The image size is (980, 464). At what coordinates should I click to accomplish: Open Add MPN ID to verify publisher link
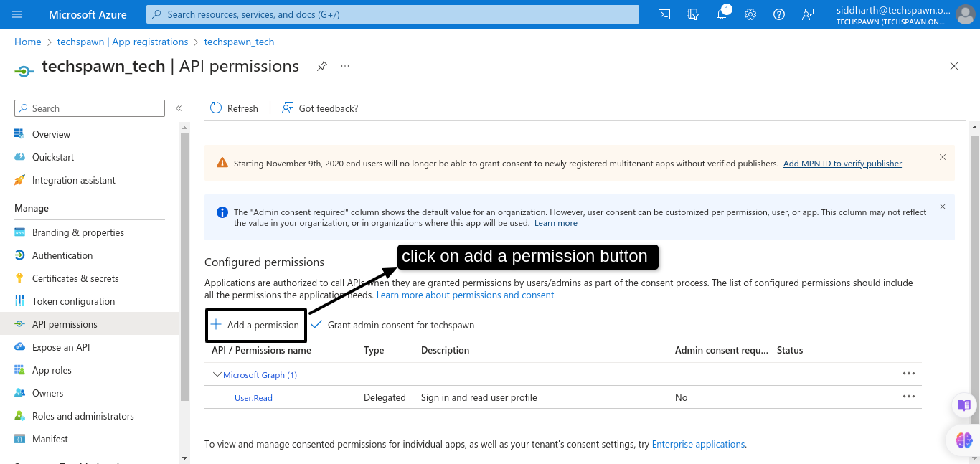[842, 164]
